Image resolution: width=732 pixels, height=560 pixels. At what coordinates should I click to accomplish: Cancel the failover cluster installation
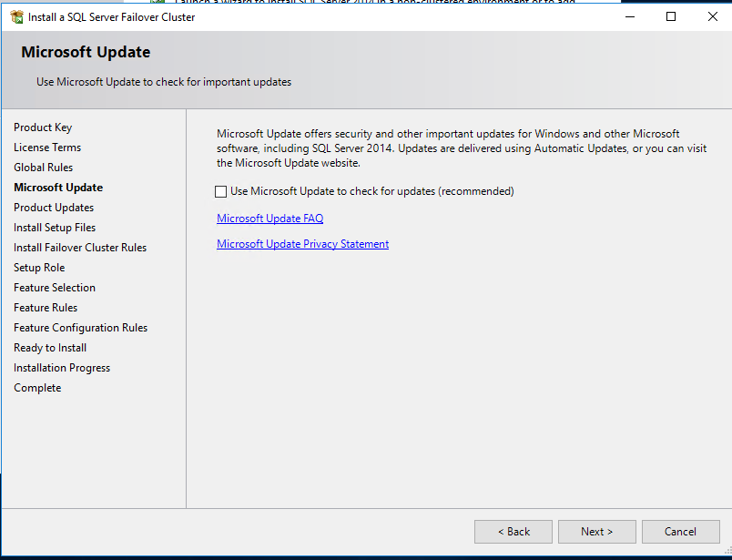(680, 532)
